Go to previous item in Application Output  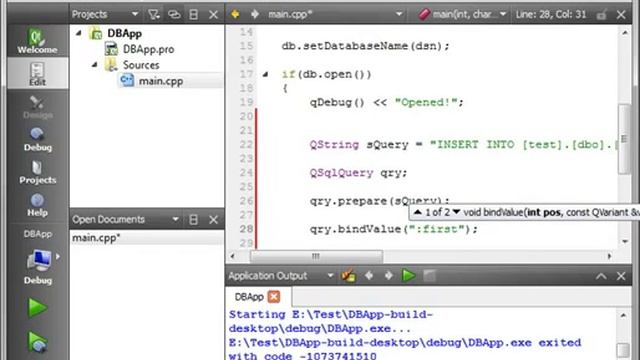pos(369,276)
